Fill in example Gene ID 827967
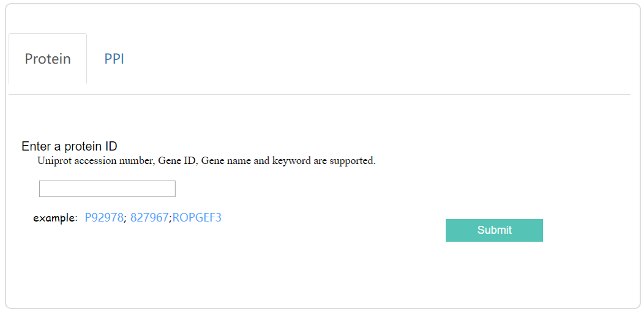Viewport: 644px width, 317px height. [149, 217]
